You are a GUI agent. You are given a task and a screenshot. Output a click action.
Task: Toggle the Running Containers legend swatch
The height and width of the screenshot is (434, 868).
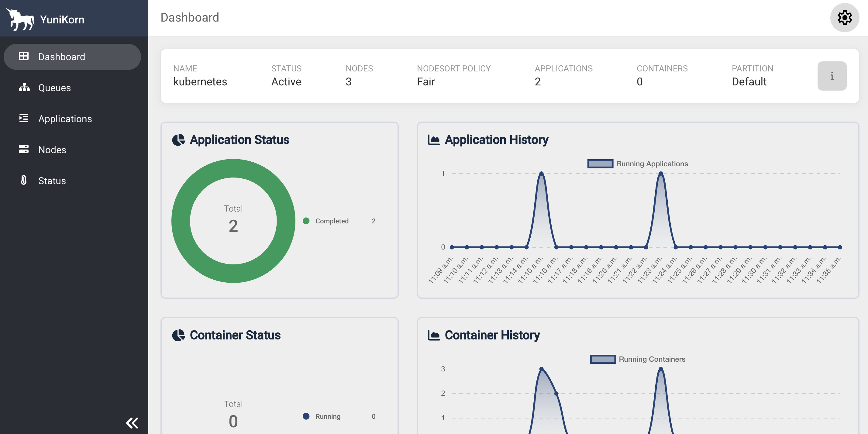point(603,359)
